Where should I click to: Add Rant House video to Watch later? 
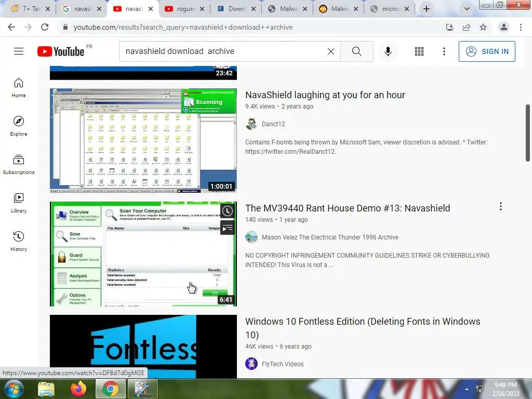[x=228, y=211]
